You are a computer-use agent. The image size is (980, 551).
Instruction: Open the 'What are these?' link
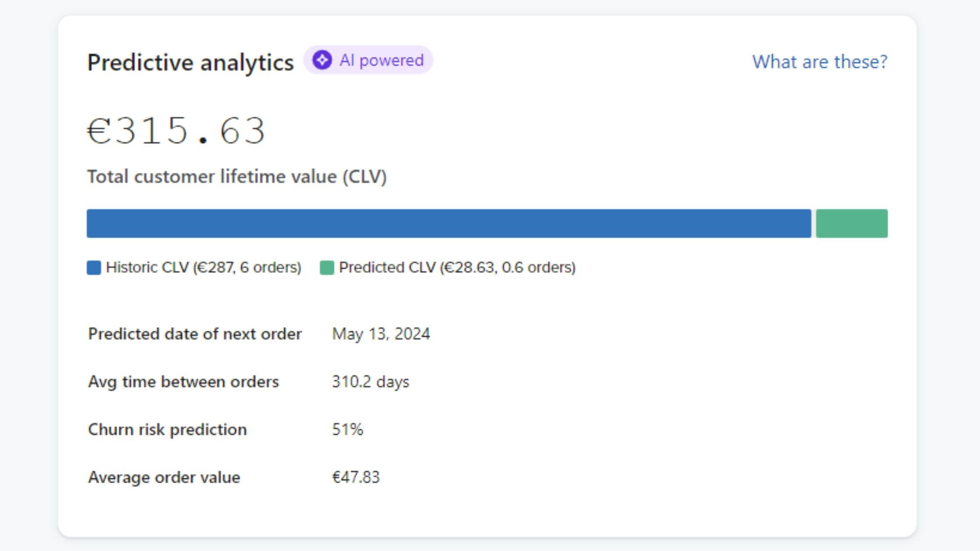pyautogui.click(x=819, y=62)
